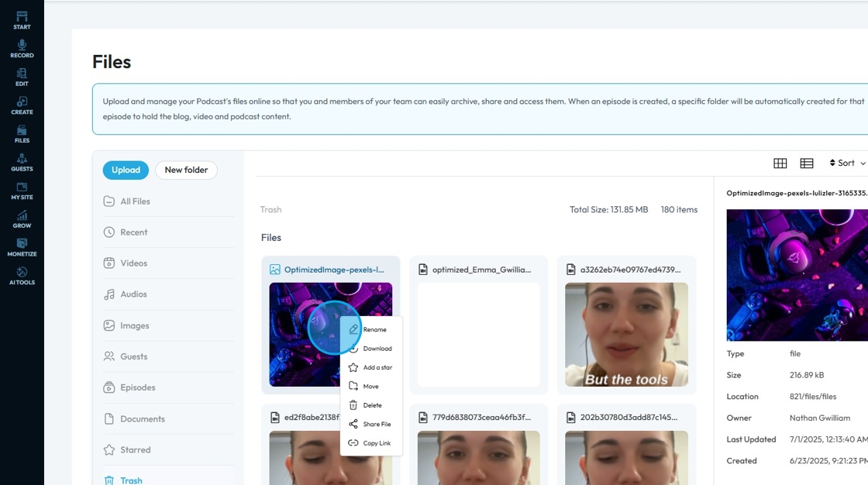The height and width of the screenshot is (485, 868).
Task: Click the 216.89 kB size value
Action: 807,375
